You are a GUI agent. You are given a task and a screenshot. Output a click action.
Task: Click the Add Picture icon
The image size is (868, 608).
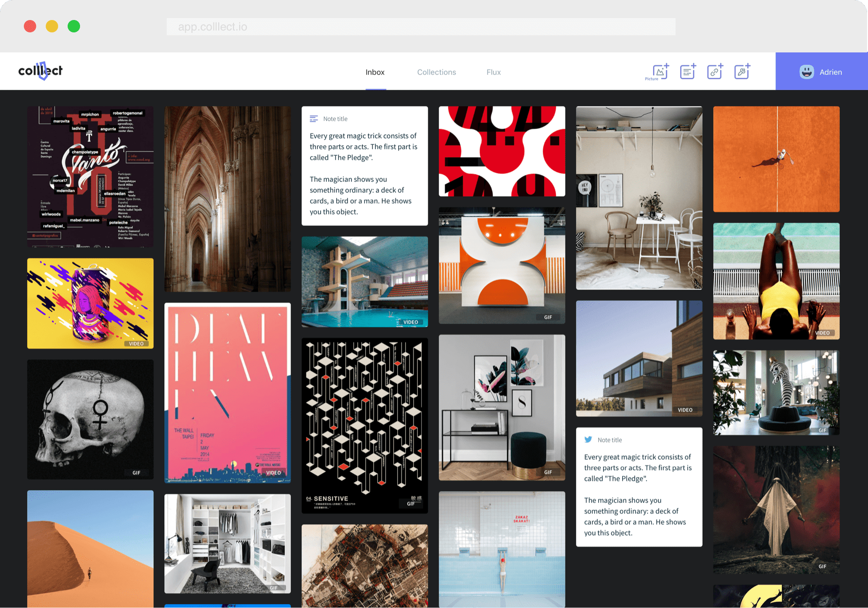click(x=660, y=71)
